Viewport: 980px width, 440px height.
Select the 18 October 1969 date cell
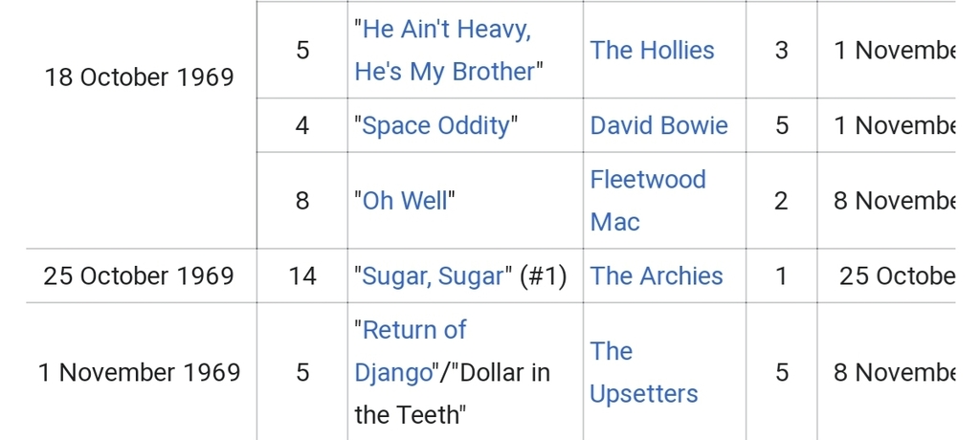(x=140, y=77)
